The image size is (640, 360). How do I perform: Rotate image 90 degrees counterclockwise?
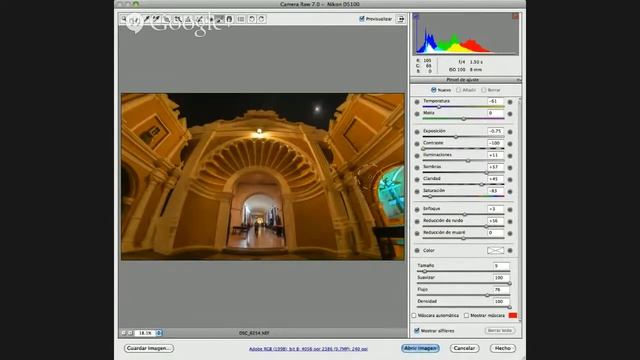pos(252,19)
